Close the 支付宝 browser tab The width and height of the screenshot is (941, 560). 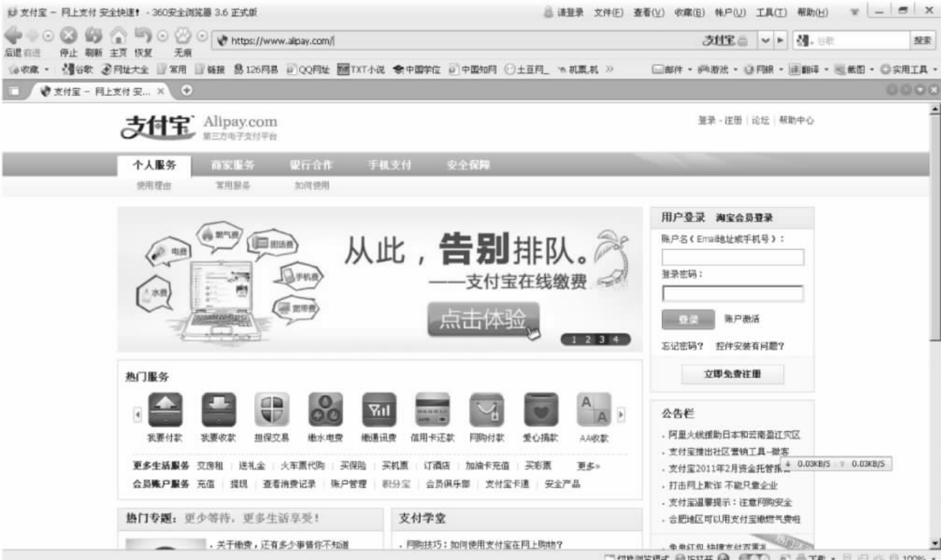161,91
